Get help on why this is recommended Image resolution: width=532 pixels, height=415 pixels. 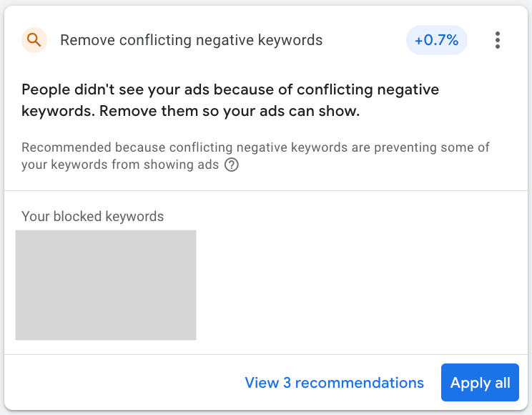point(232,165)
